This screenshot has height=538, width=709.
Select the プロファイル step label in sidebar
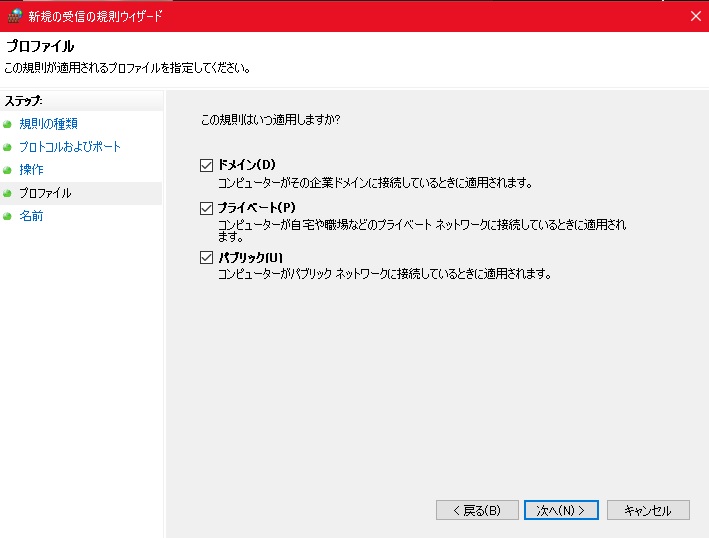point(45,193)
